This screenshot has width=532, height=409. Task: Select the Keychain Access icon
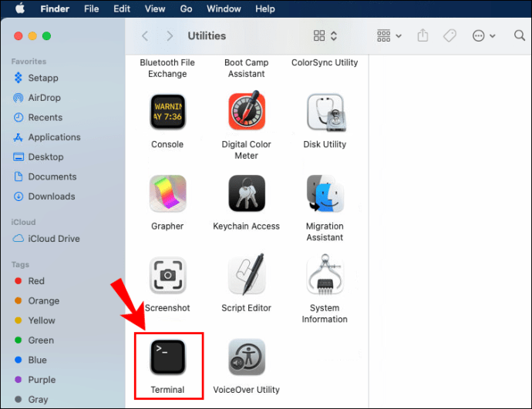247,193
